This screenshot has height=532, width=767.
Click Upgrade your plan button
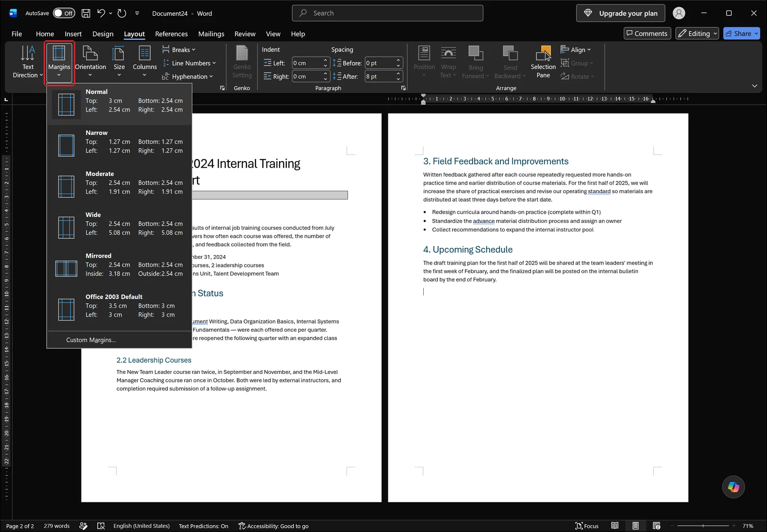point(620,13)
